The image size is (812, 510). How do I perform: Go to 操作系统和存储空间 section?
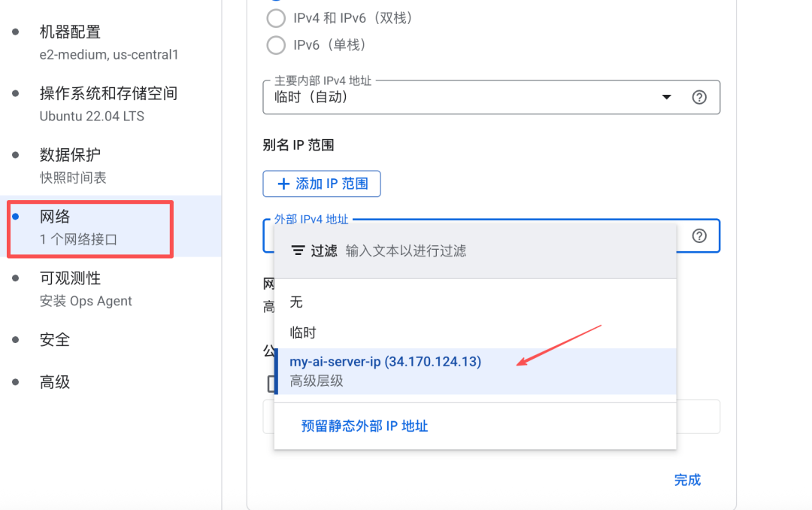(108, 94)
